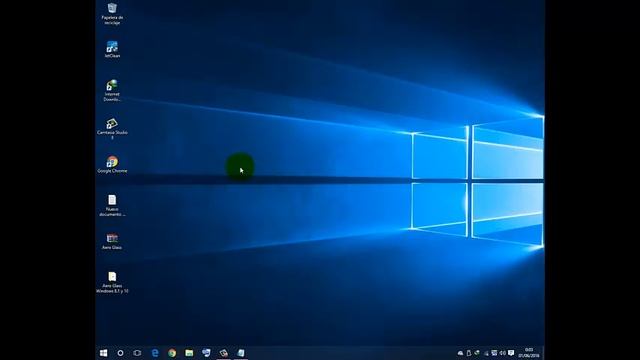Select the Camtasia Studio 8 desktop shortcut
640x360 pixels.
[x=112, y=128]
